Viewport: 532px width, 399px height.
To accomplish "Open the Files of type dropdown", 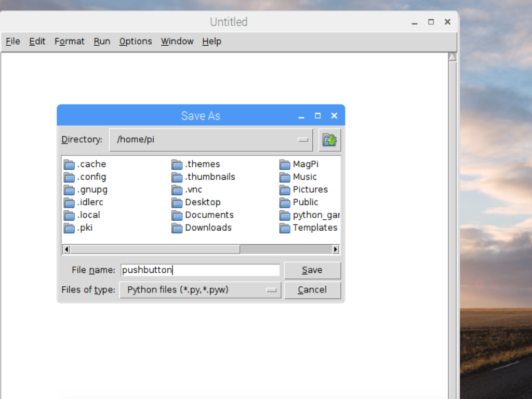I will 200,290.
